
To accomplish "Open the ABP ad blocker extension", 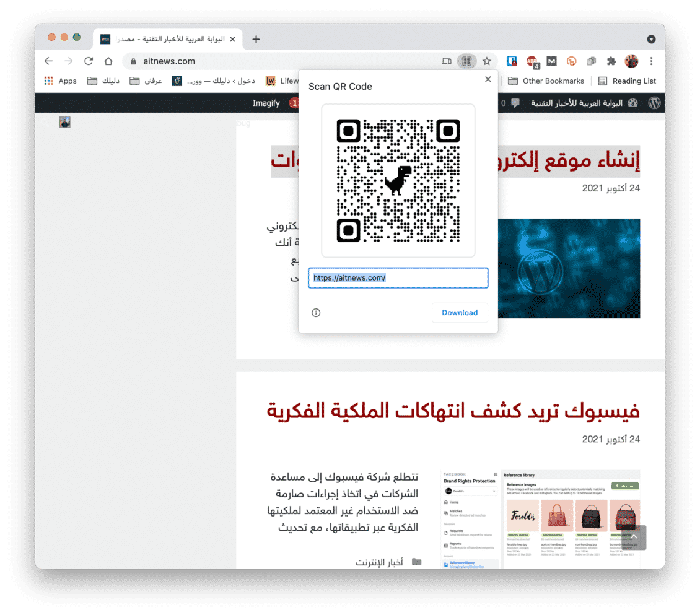I will pos(532,61).
